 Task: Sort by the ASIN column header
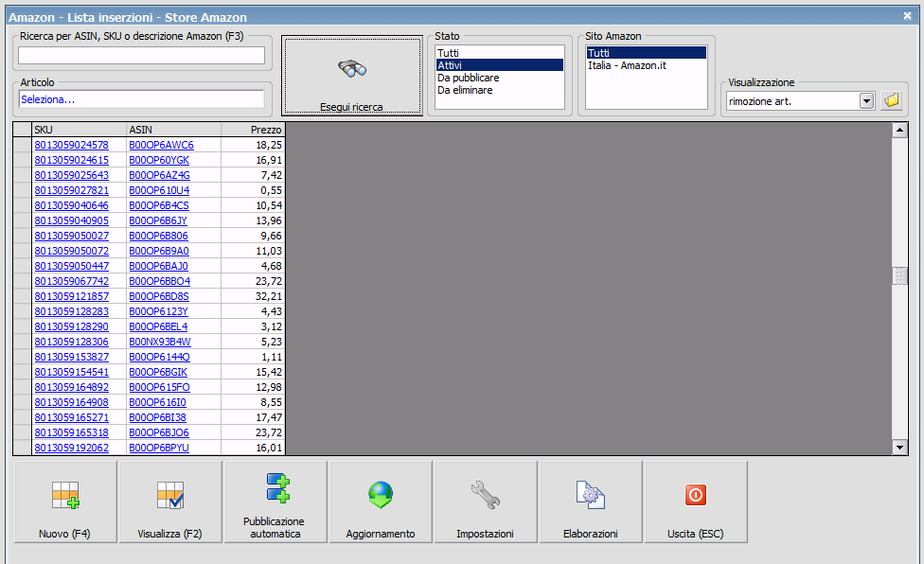(174, 130)
